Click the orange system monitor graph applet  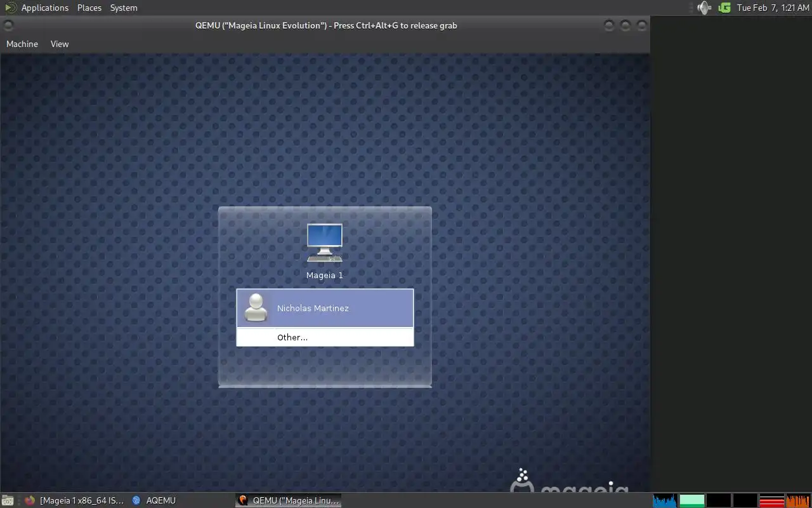[799, 500]
